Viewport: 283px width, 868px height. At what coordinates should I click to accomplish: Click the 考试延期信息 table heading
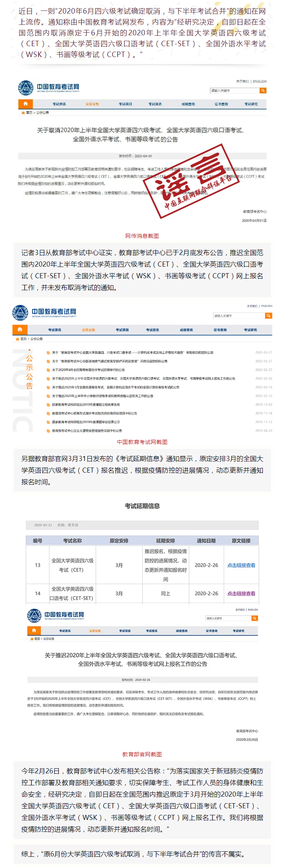pyautogui.click(x=142, y=506)
